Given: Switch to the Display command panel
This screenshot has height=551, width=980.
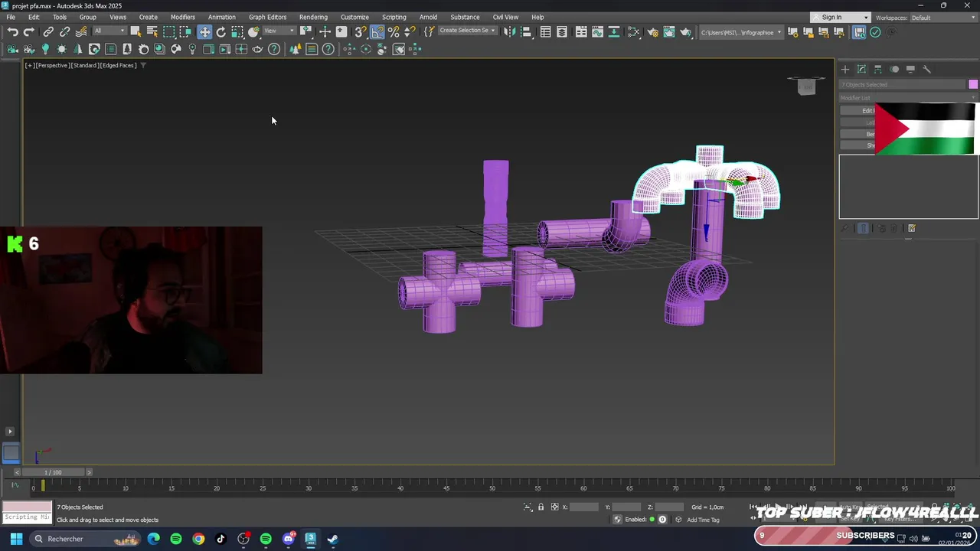Looking at the screenshot, I should (x=910, y=69).
